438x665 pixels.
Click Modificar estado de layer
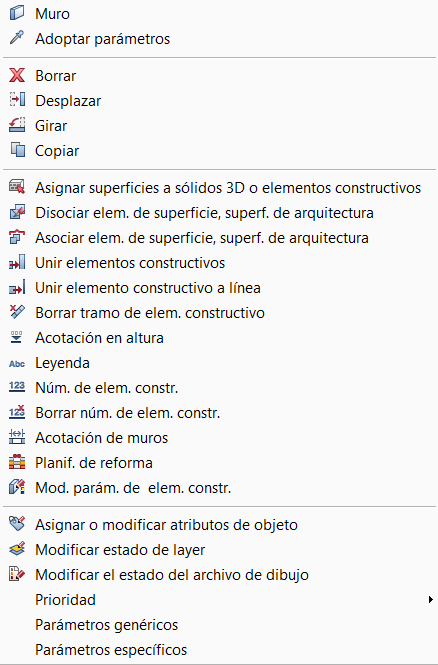[219, 550]
